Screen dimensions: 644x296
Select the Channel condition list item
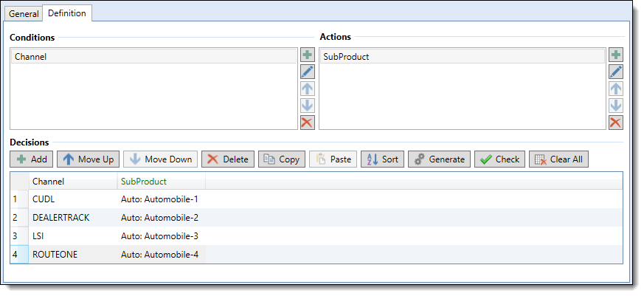pos(153,57)
